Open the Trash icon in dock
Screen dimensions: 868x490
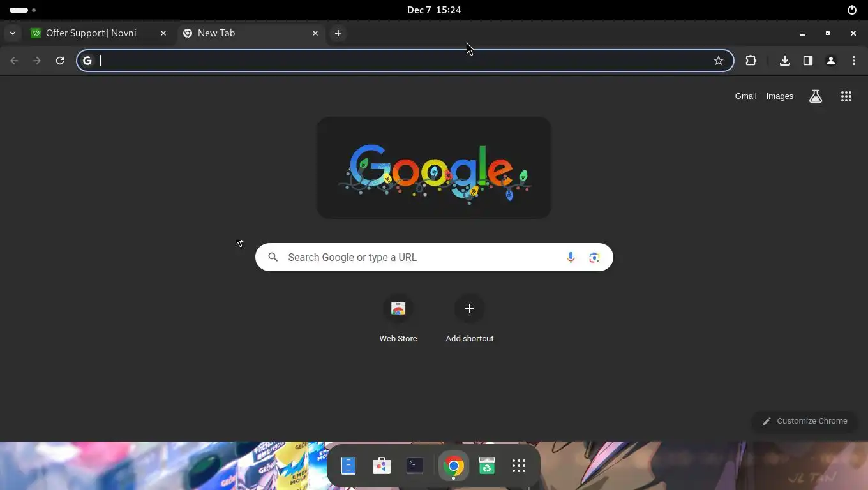(487, 466)
